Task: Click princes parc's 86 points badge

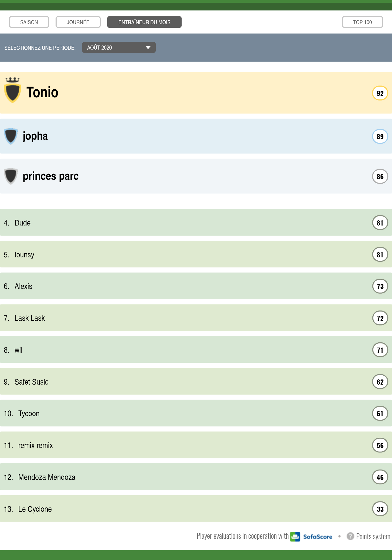Action: [380, 176]
